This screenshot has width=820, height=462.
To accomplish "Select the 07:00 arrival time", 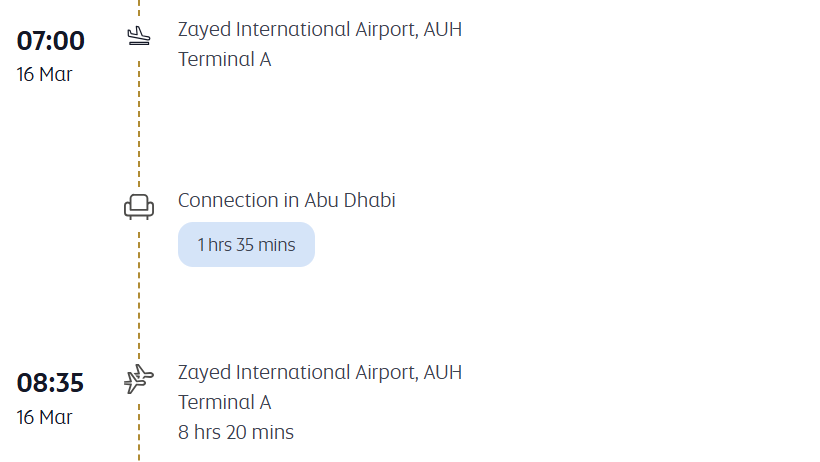I will [x=51, y=41].
